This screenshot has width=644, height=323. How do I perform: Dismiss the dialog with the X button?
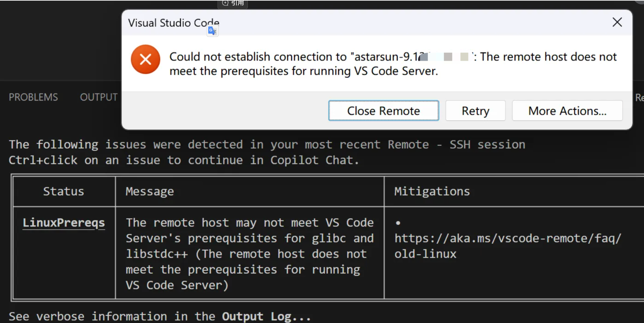pyautogui.click(x=617, y=22)
